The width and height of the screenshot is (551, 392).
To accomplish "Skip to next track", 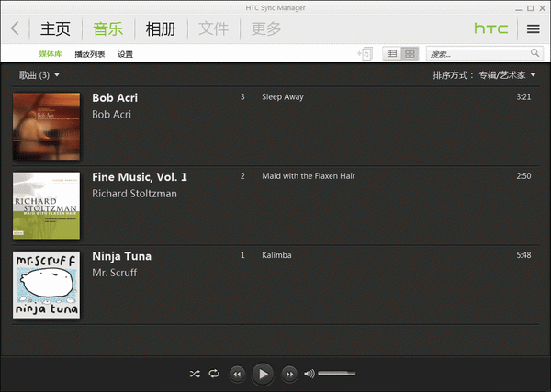I will pyautogui.click(x=289, y=374).
